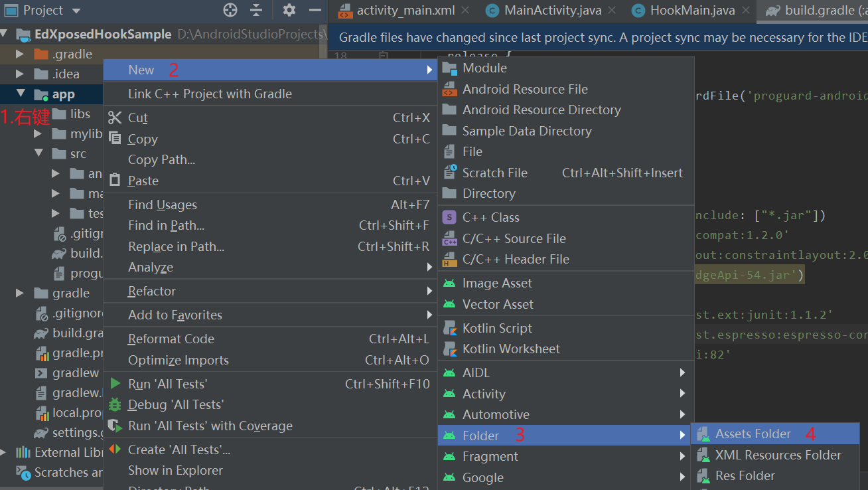The height and width of the screenshot is (490, 868).
Task: Expand the .idea folder arrow
Action: point(20,74)
